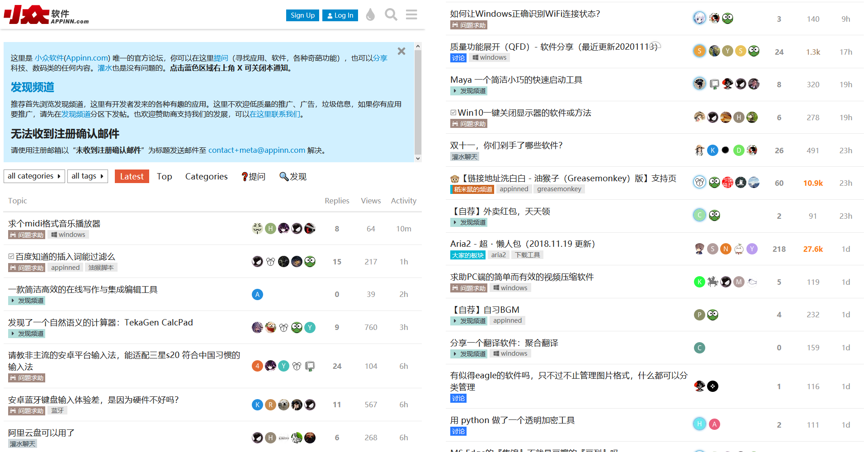Switch to the Categories tab
Screen dimensions: 868x452
pyautogui.click(x=206, y=176)
